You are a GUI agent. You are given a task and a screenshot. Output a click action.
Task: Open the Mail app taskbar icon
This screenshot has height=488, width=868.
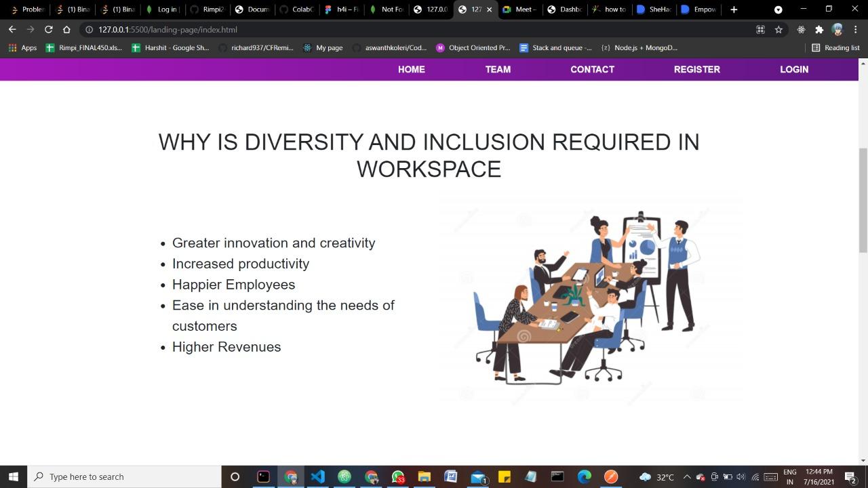tap(478, 476)
